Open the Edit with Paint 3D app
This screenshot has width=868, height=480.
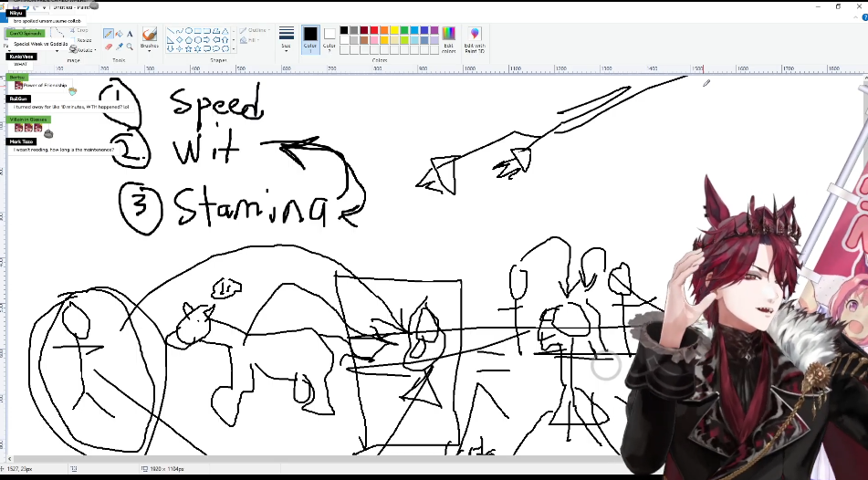[x=475, y=40]
